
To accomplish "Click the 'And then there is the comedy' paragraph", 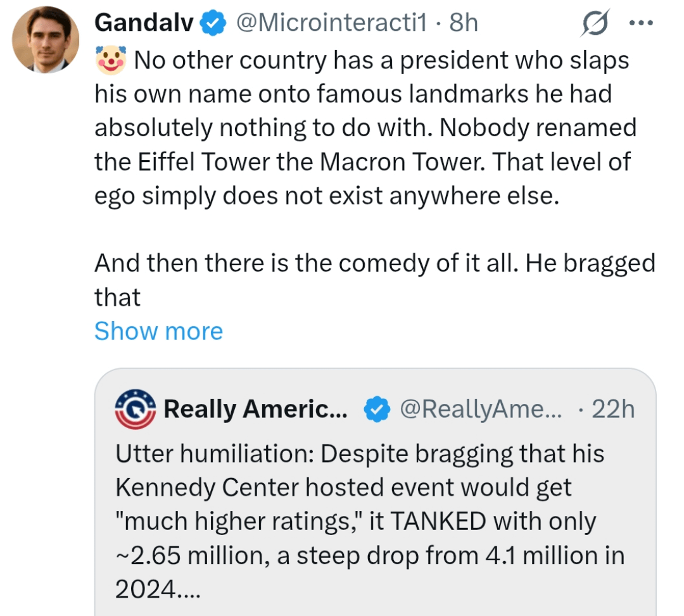I will tap(374, 263).
